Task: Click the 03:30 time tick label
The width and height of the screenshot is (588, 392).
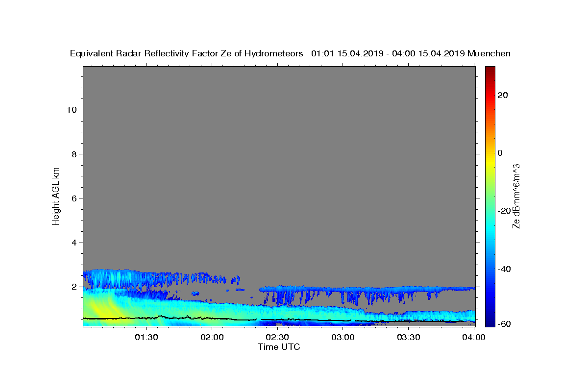Action: 408,337
